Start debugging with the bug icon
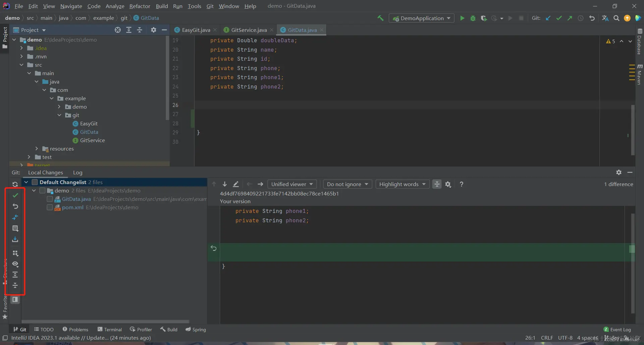The image size is (644, 345). click(x=473, y=18)
